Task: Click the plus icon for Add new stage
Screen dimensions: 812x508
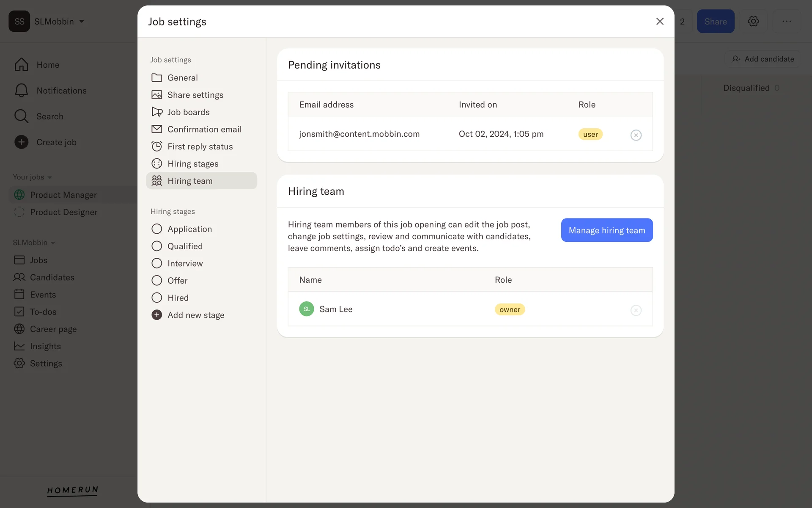Action: 156,315
